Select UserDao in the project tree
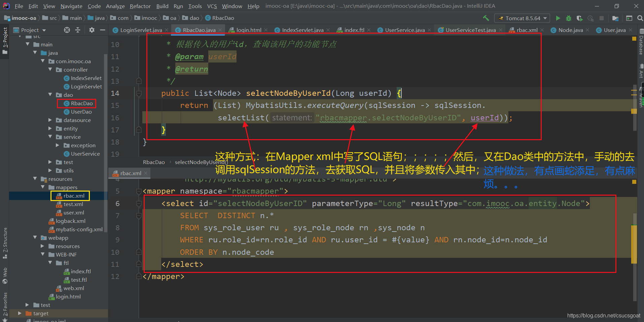Viewport: 644px width, 322px height. click(x=81, y=112)
